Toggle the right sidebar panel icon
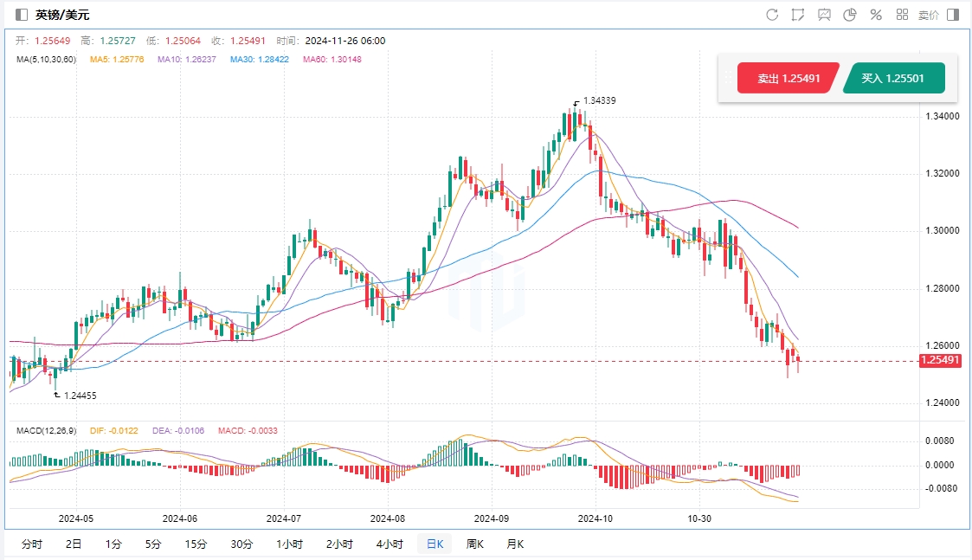 tap(953, 15)
